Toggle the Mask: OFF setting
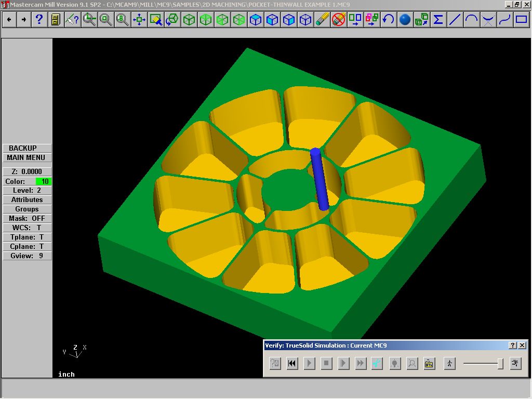 point(27,219)
